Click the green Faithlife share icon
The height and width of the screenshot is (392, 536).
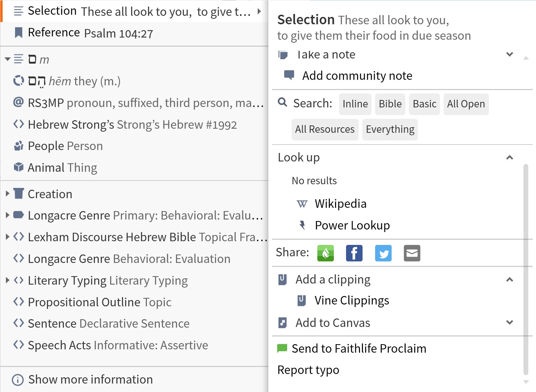(325, 253)
